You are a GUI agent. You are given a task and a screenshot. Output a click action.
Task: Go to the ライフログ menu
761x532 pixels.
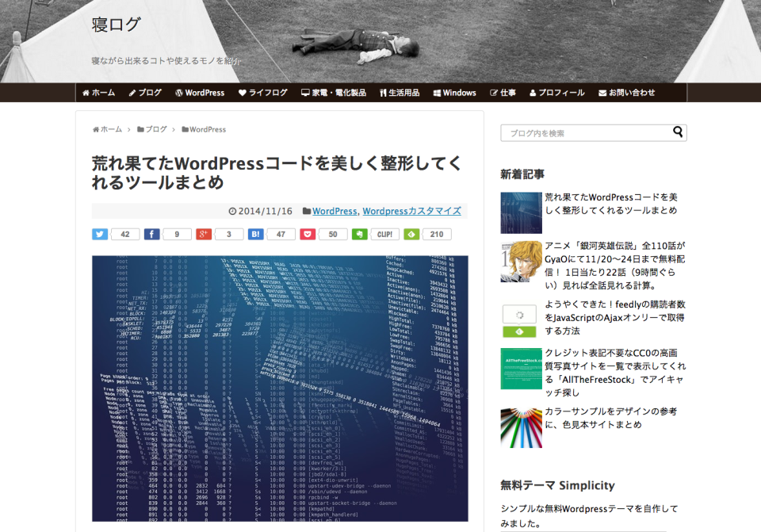(x=263, y=93)
